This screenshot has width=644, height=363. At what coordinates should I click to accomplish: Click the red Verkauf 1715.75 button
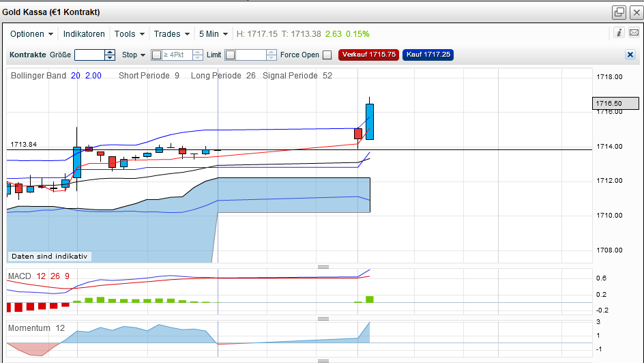[x=369, y=55]
